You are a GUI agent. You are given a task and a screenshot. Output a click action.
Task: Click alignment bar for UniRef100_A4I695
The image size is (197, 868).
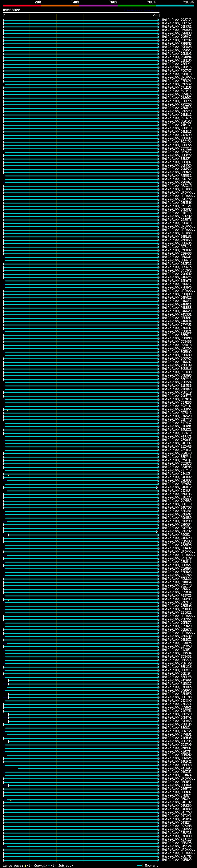pos(88,769)
